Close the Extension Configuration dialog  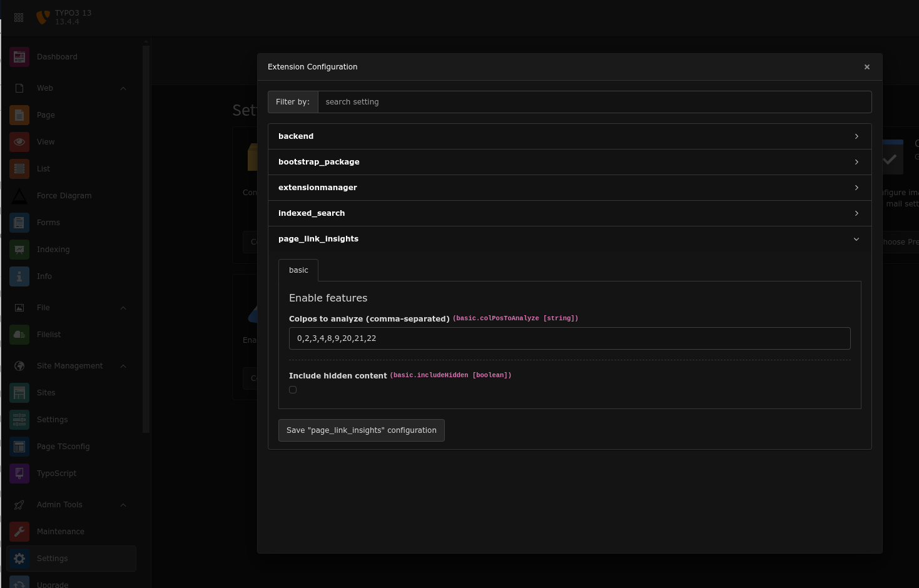tap(867, 67)
